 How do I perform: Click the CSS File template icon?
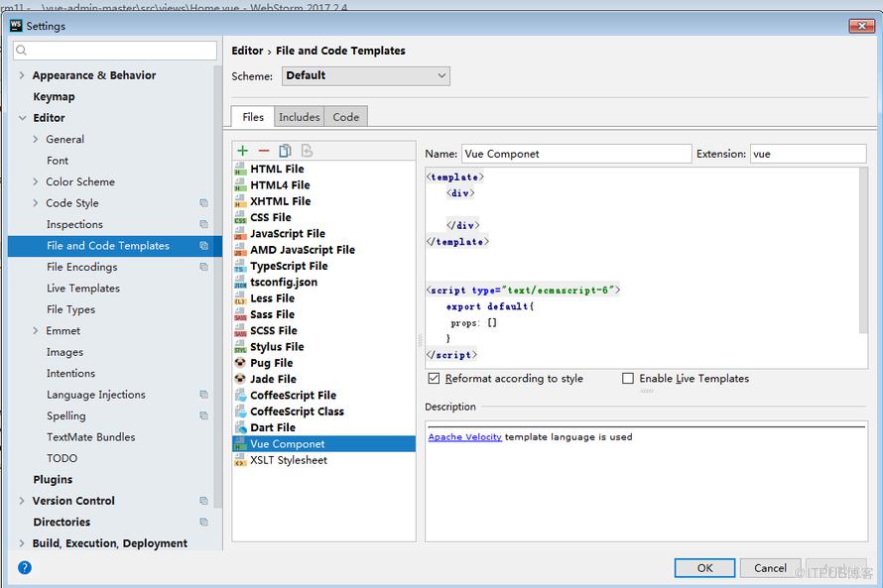(x=240, y=217)
